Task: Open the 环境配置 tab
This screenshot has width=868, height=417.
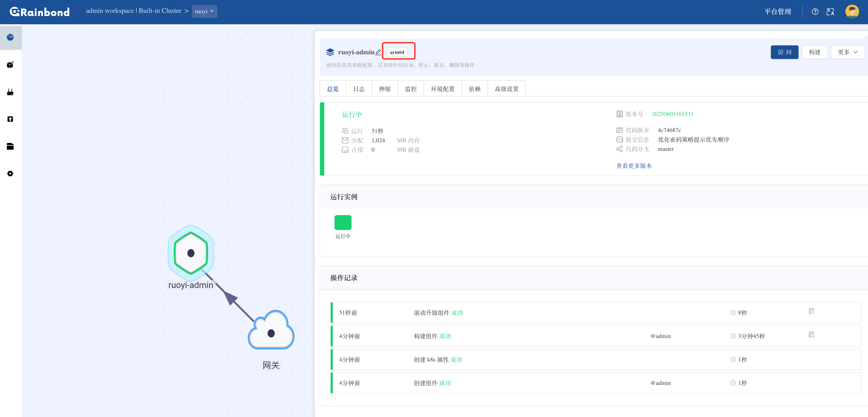Action: click(443, 89)
